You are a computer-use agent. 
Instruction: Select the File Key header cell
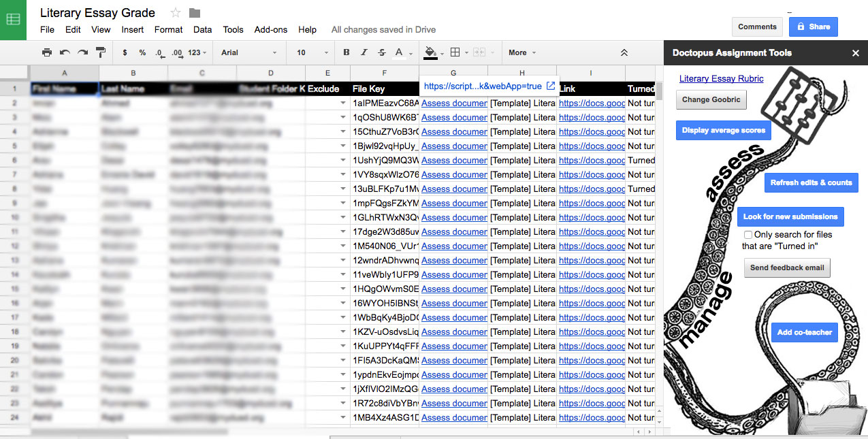coord(384,88)
